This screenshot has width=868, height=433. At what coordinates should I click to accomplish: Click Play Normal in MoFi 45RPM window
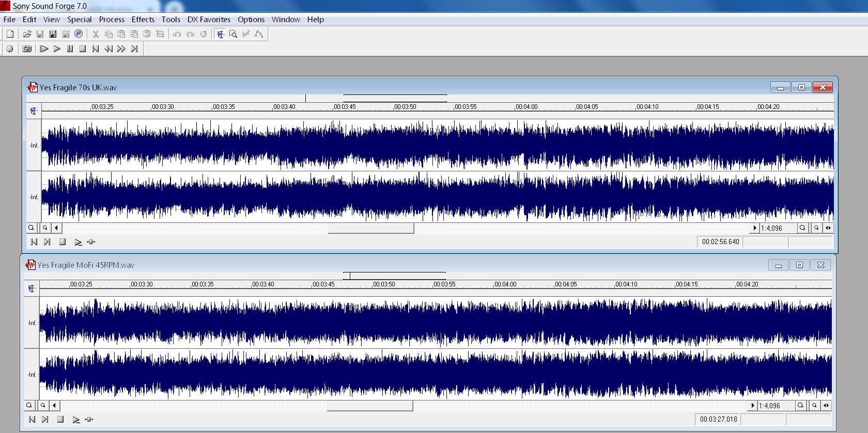tap(75, 419)
